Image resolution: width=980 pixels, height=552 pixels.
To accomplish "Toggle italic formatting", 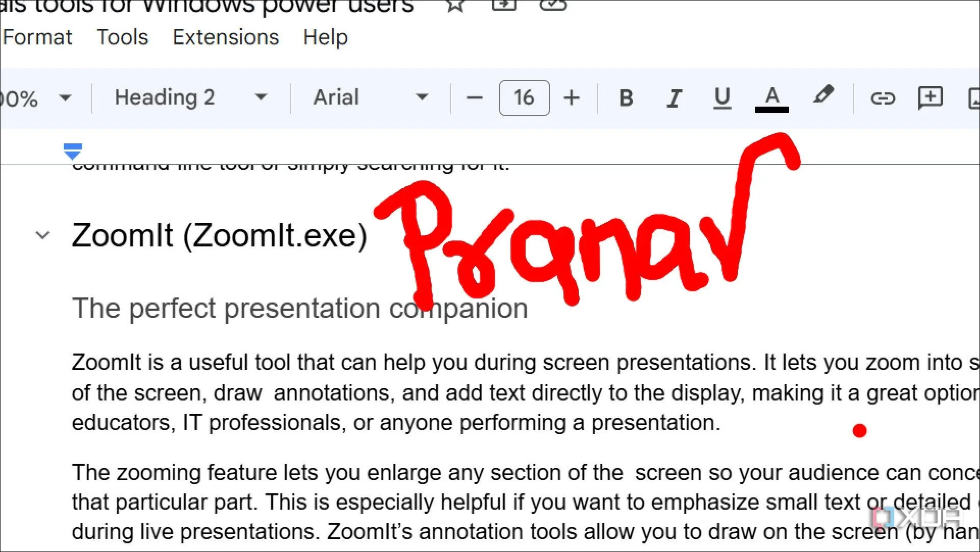I will coord(674,97).
